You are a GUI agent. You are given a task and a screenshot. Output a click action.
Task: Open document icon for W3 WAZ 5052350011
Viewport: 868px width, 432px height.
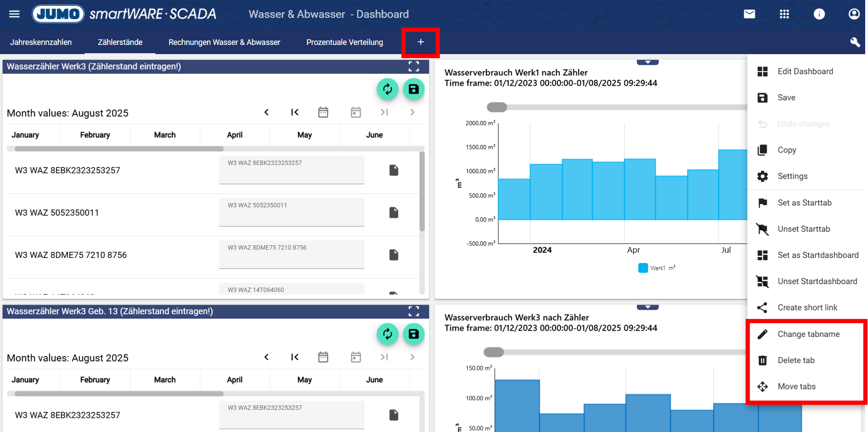tap(393, 212)
